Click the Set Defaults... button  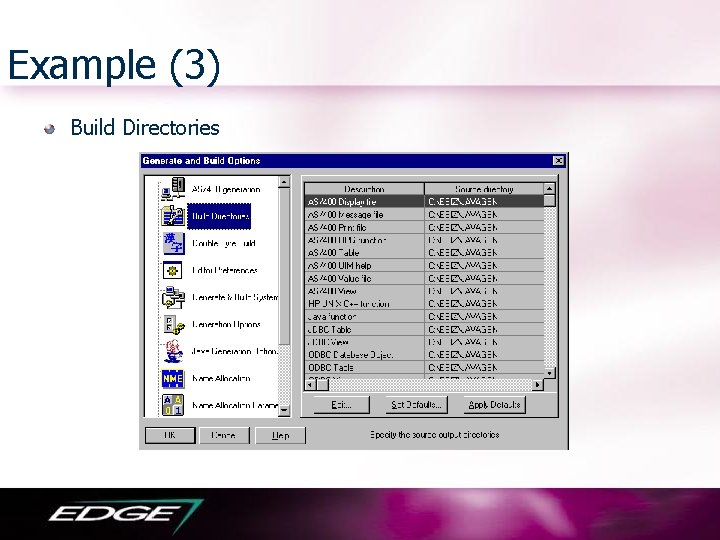tap(416, 405)
